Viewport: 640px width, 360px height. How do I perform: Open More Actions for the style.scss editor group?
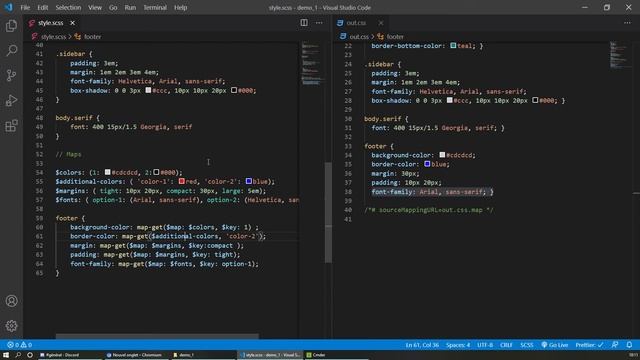point(319,23)
